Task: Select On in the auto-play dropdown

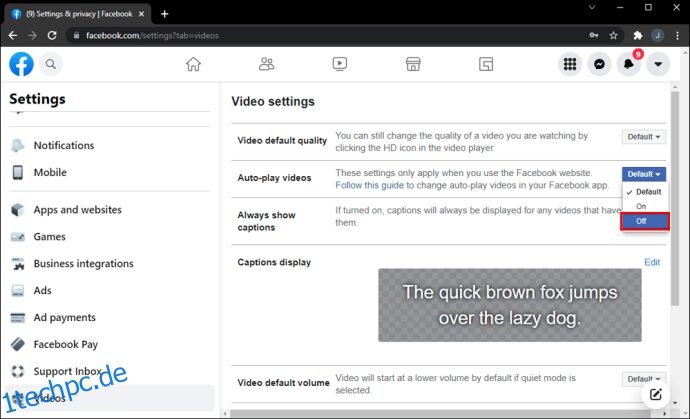Action: [645, 206]
